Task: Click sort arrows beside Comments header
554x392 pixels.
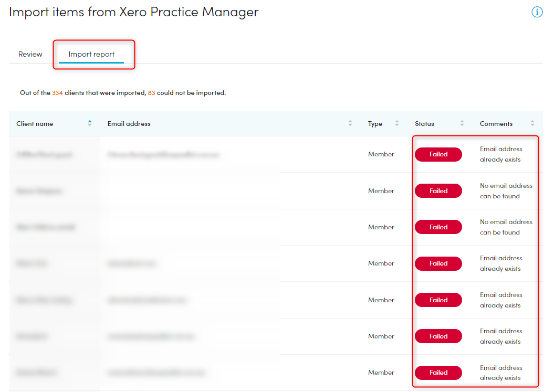Action: click(x=532, y=124)
